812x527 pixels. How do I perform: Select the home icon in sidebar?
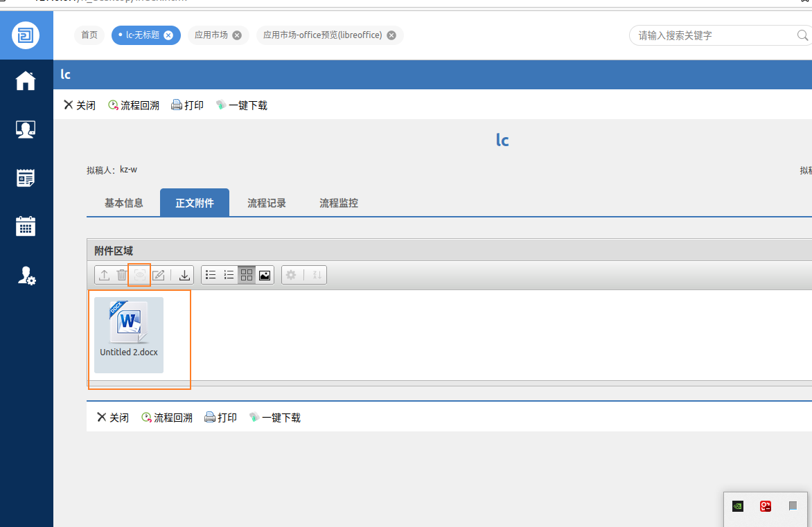click(26, 80)
